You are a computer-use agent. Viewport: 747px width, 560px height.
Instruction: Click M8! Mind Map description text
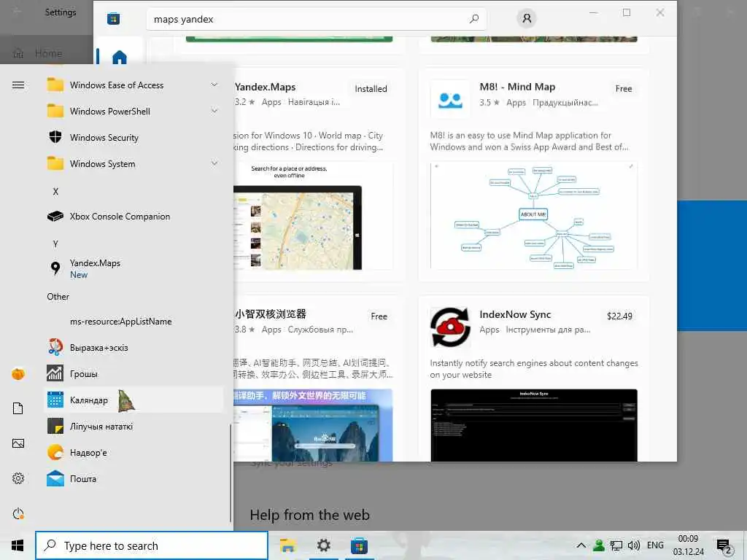point(529,141)
